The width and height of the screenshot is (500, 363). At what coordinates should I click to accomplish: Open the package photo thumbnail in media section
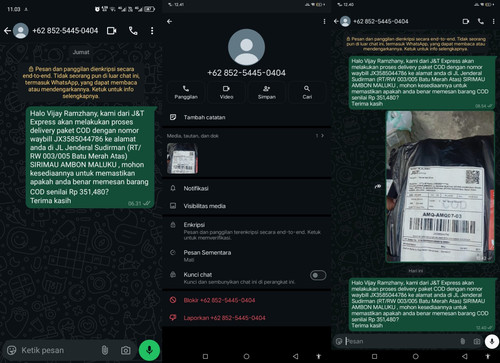click(x=182, y=159)
